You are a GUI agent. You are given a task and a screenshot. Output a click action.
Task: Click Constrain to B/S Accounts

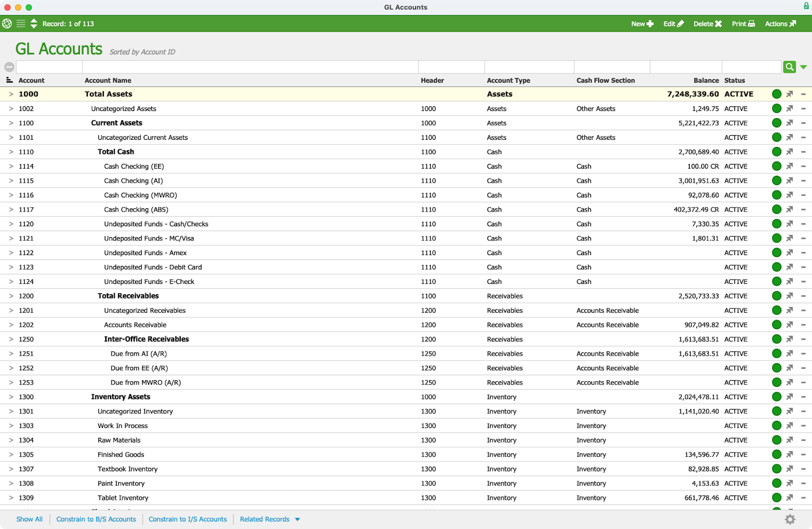[x=96, y=519]
